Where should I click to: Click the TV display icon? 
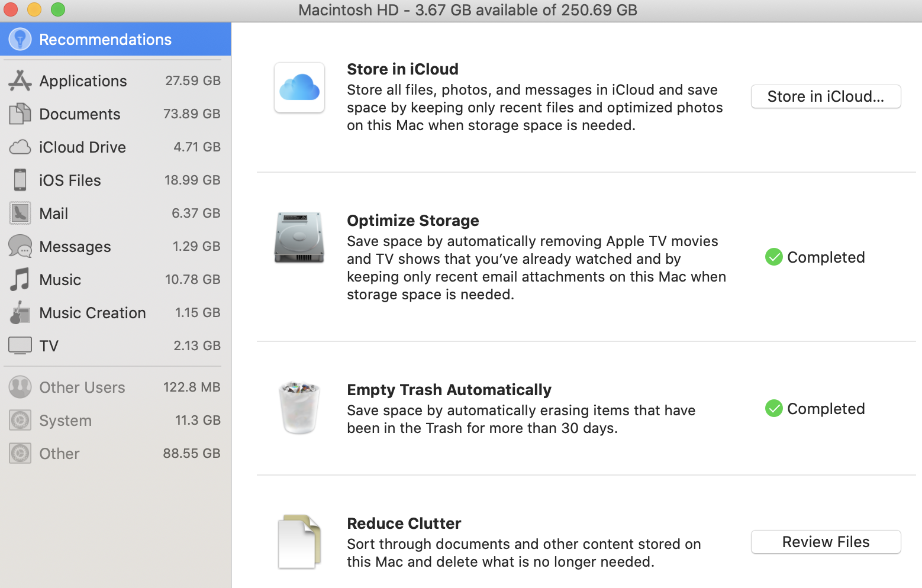click(20, 345)
